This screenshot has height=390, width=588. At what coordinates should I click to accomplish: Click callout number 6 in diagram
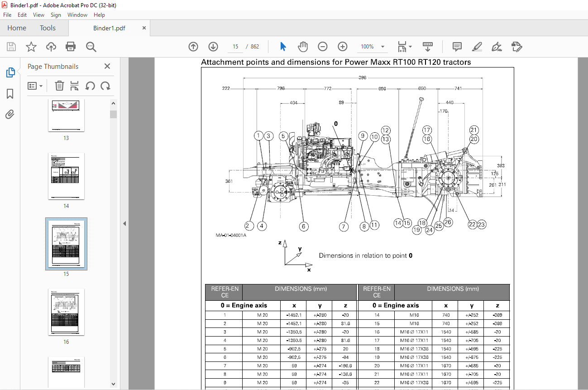304,226
